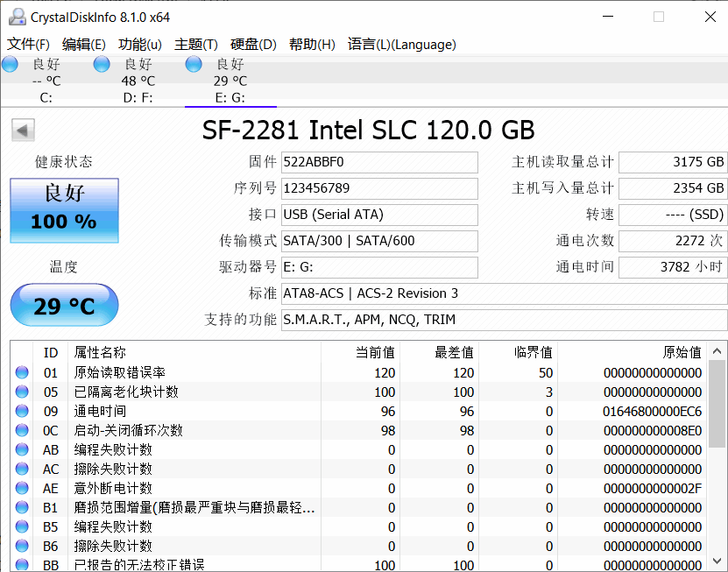Click the 良好 100 % health status button
The height and width of the screenshot is (572, 728).
[64, 210]
